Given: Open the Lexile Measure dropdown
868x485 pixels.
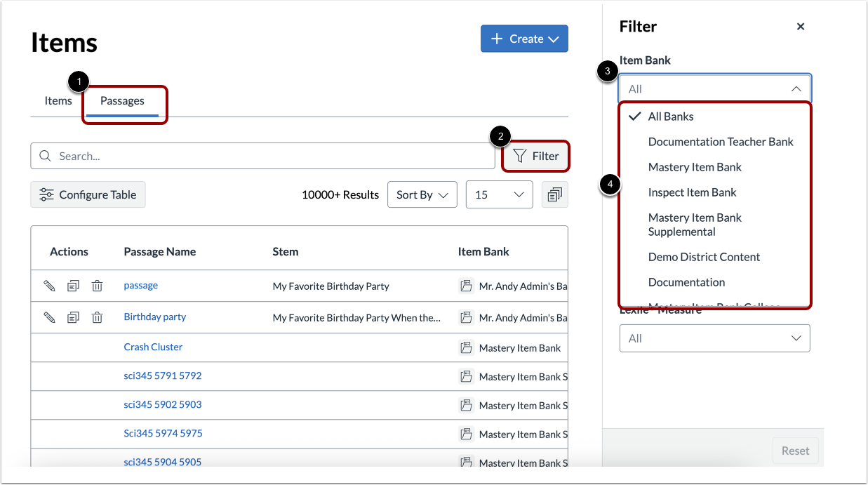Looking at the screenshot, I should click(x=715, y=338).
